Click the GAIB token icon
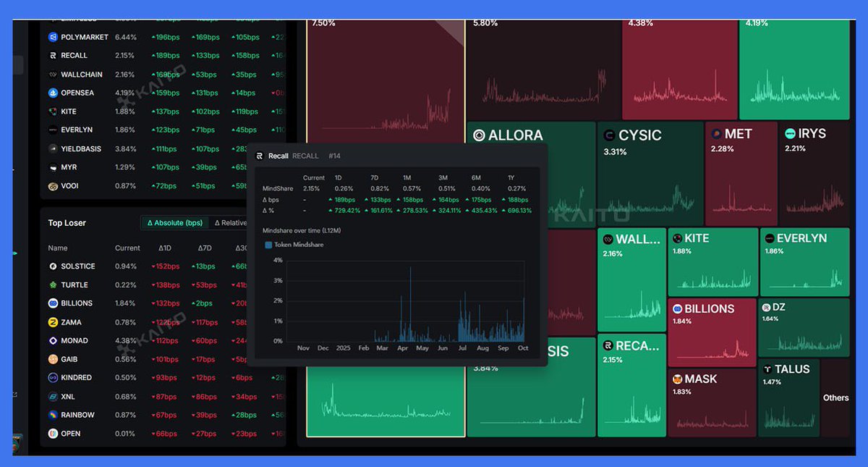The width and height of the screenshot is (868, 467). pos(53,359)
